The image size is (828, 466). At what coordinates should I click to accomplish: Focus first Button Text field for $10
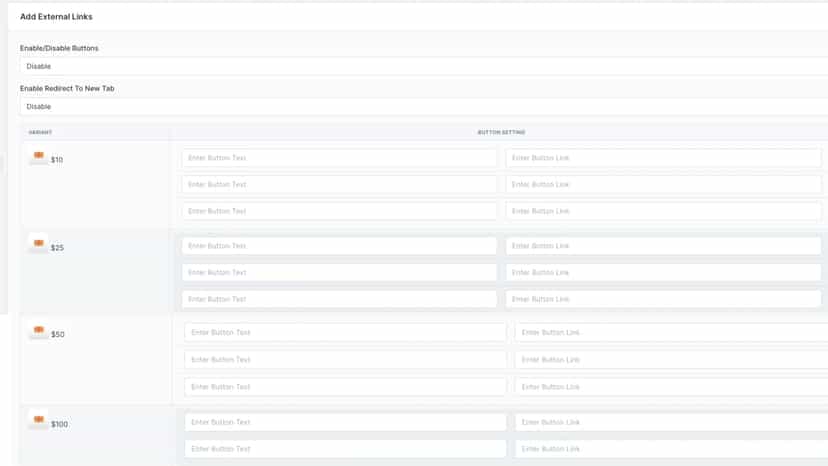click(339, 158)
